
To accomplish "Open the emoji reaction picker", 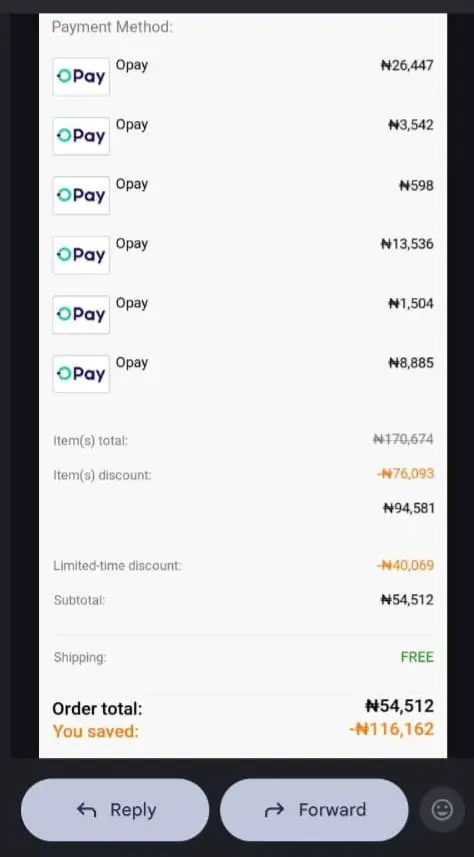I will click(442, 809).
